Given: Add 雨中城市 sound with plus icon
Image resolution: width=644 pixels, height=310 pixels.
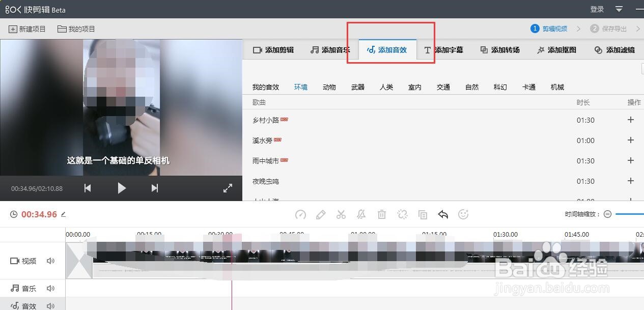Looking at the screenshot, I should pos(631,160).
